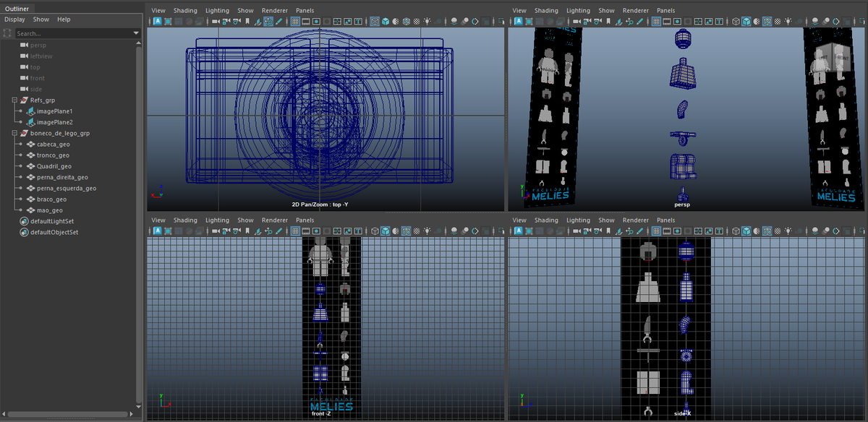
Task: Select mao_geo in Outliner
Action: point(50,210)
